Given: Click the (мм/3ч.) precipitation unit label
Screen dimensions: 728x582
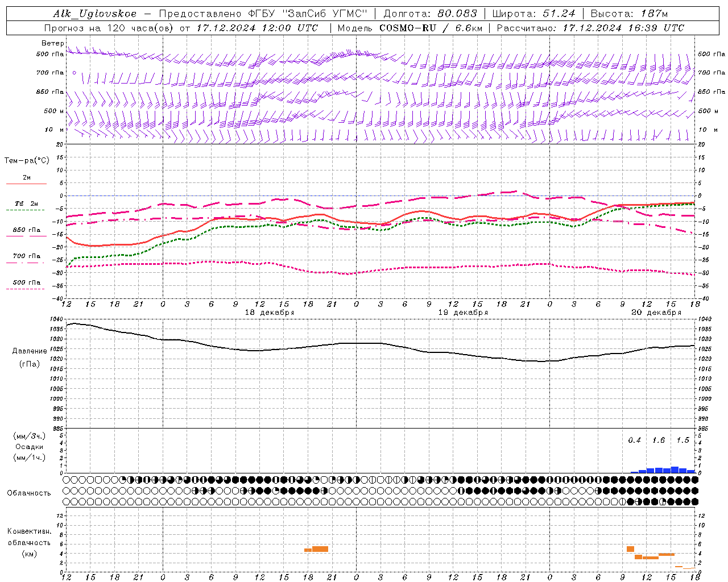Looking at the screenshot, I should (x=30, y=436).
